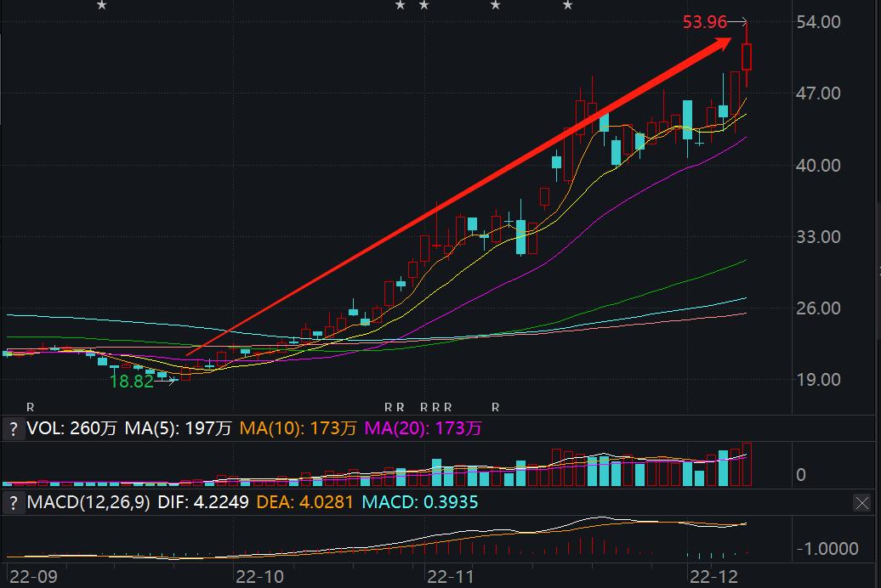Viewport: 881px width, 588px height.
Task: Click the red upward trend arrow annotation
Action: coord(468,187)
